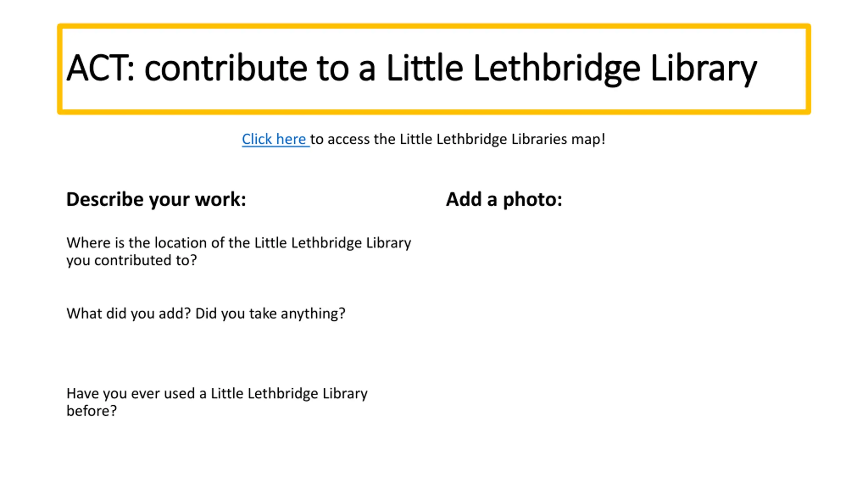Place cursor on the word 'Library' in title
868x488 pixels.
tap(704, 69)
